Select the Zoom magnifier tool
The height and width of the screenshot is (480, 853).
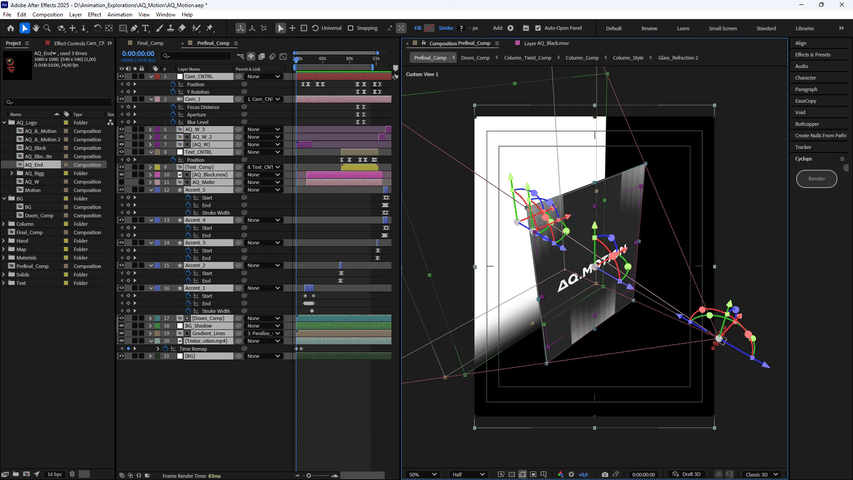pos(47,28)
